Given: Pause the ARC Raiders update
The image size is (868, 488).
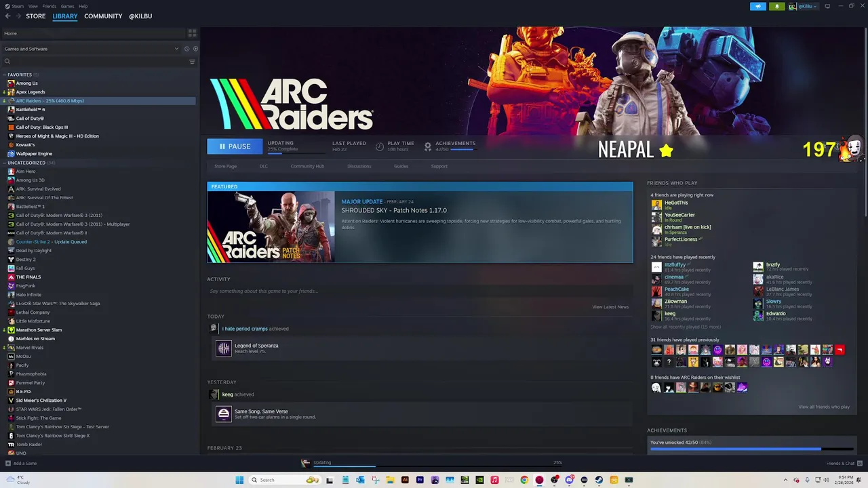Looking at the screenshot, I should 235,146.
